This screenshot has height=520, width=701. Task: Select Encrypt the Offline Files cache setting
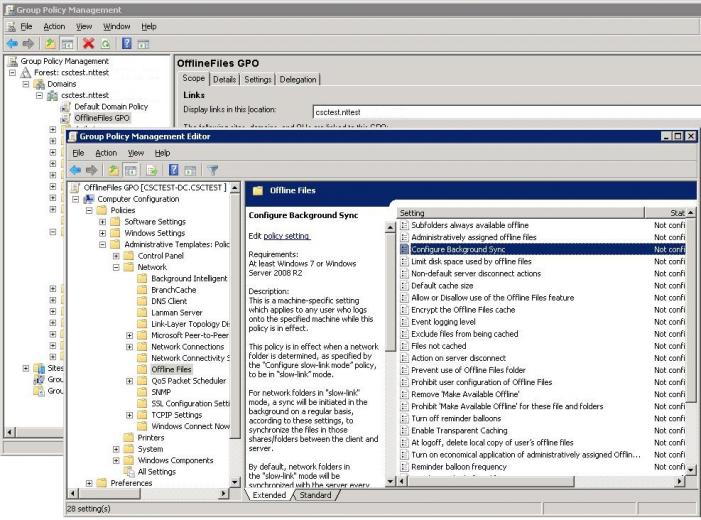pyautogui.click(x=463, y=309)
